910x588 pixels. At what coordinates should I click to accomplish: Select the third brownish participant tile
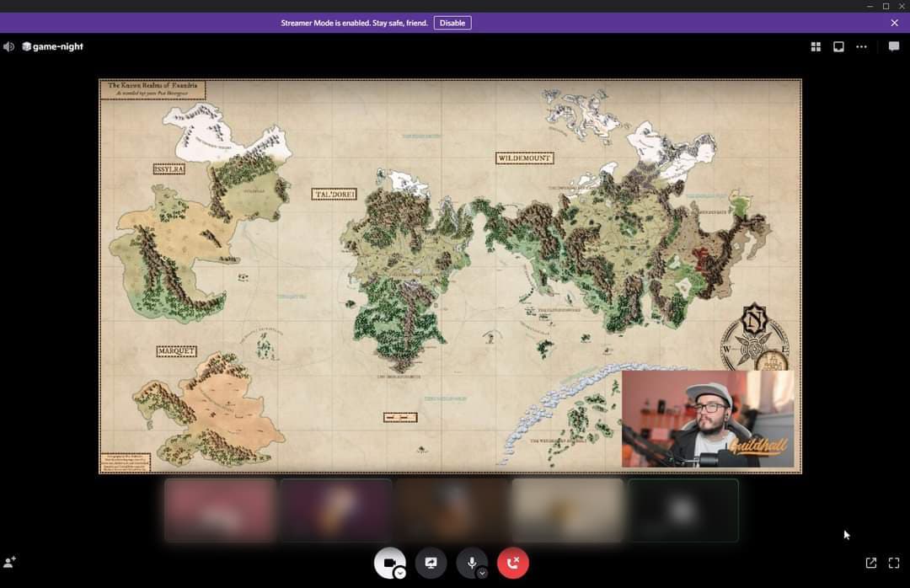tap(452, 510)
